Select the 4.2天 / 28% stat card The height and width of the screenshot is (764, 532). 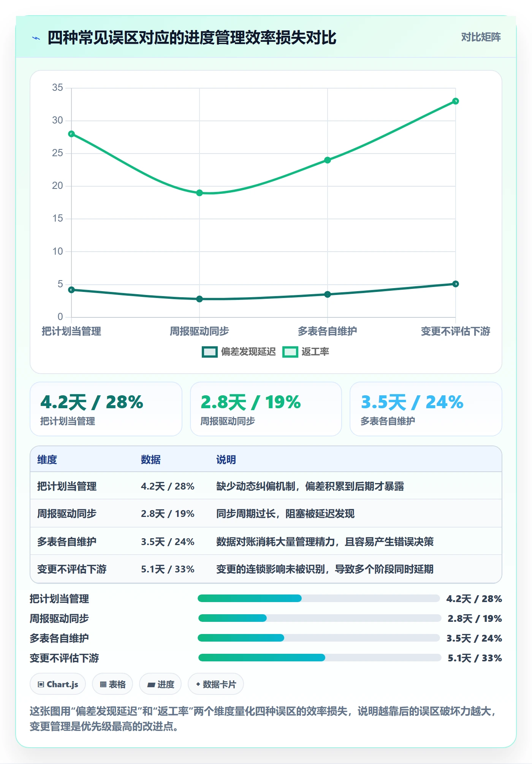(106, 409)
